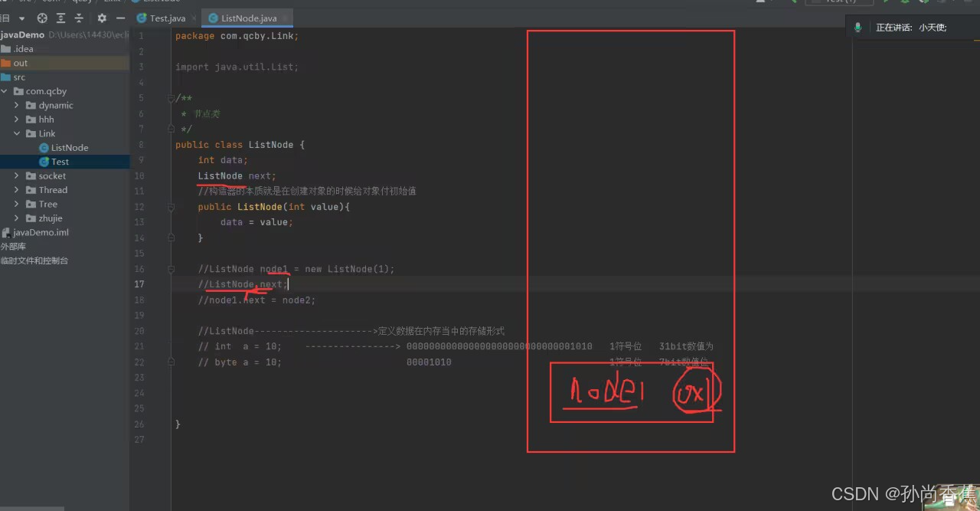Select the Tree package in the tree
The image size is (980, 511).
[48, 204]
